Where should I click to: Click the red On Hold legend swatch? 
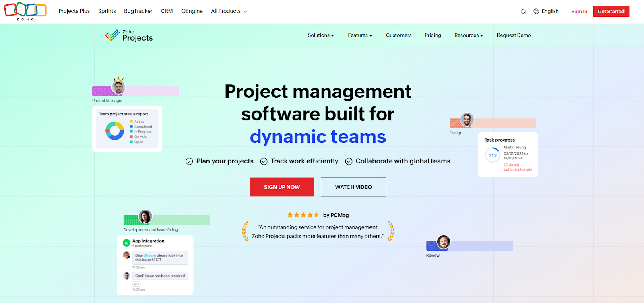coord(131,136)
